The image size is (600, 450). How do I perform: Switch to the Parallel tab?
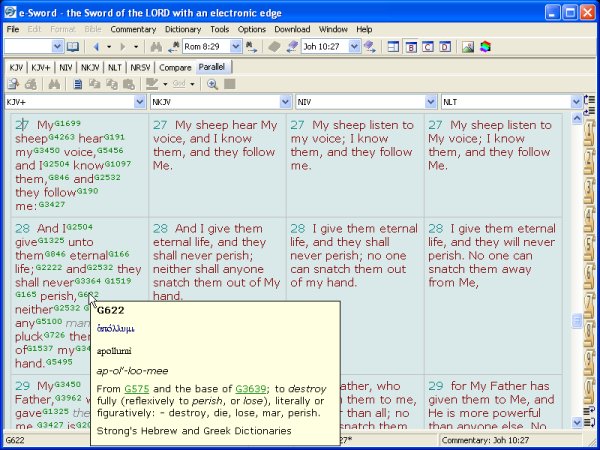pyautogui.click(x=212, y=67)
